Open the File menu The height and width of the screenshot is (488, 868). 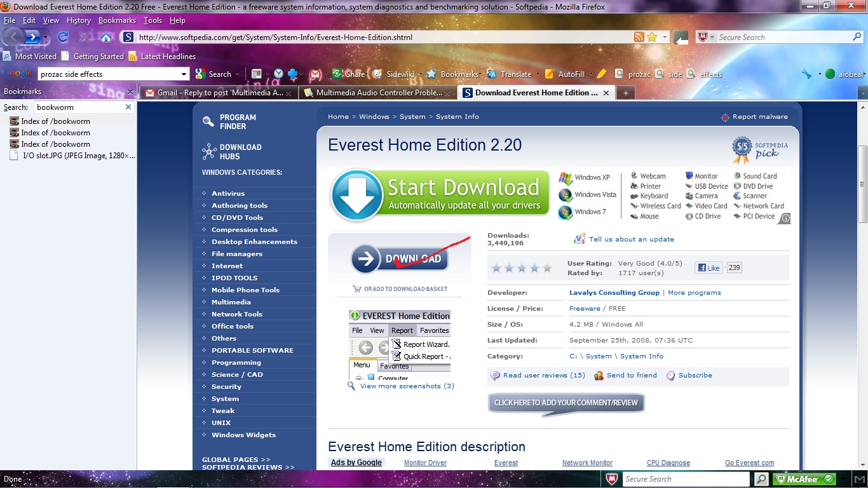(10, 20)
